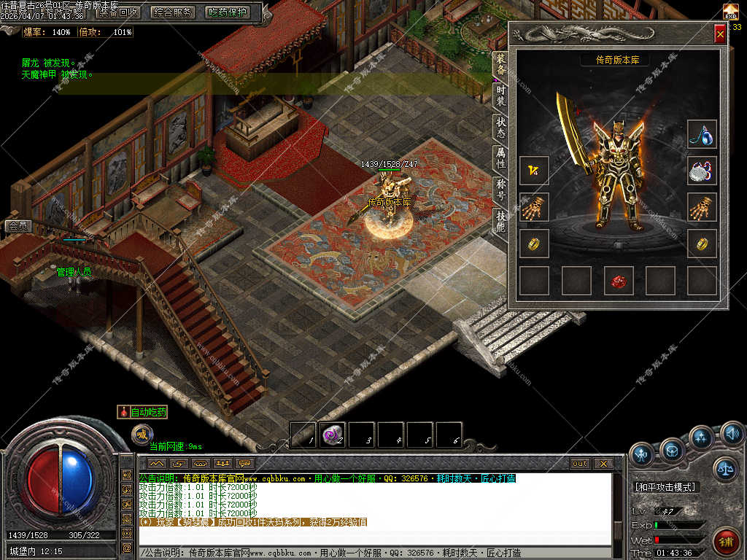The image size is (747, 560).
Task: Open the 综合服务 services button
Action: click(174, 12)
